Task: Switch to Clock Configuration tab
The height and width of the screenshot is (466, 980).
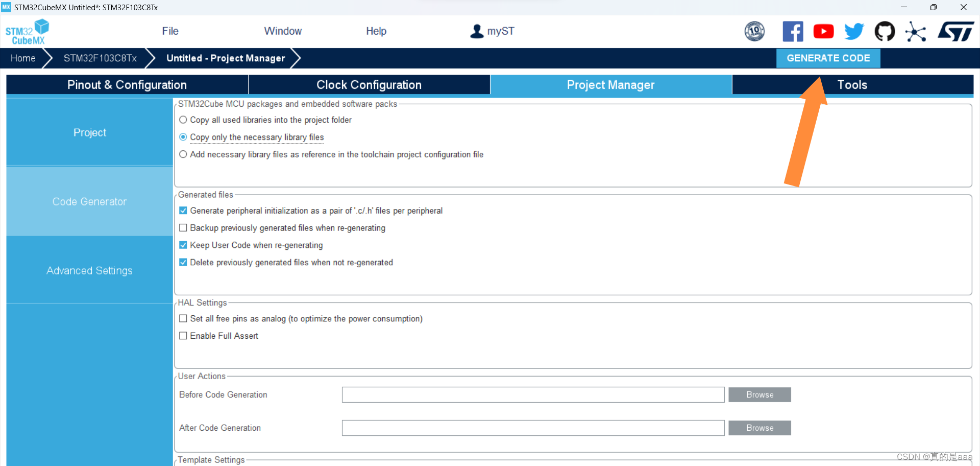Action: [369, 85]
